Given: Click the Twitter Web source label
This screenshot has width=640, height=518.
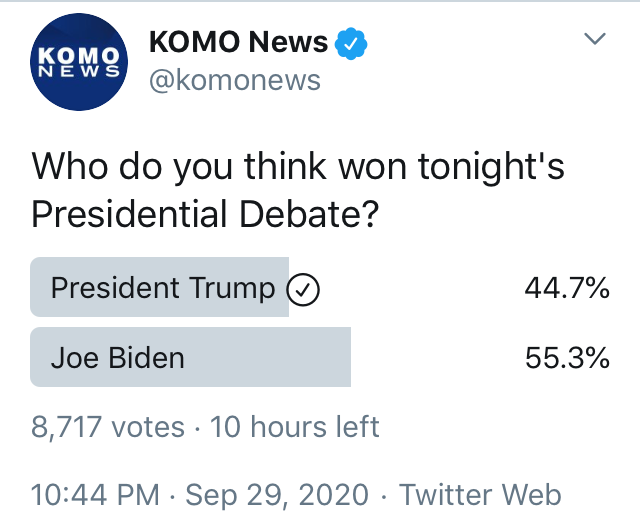Looking at the screenshot, I should click(x=480, y=494).
